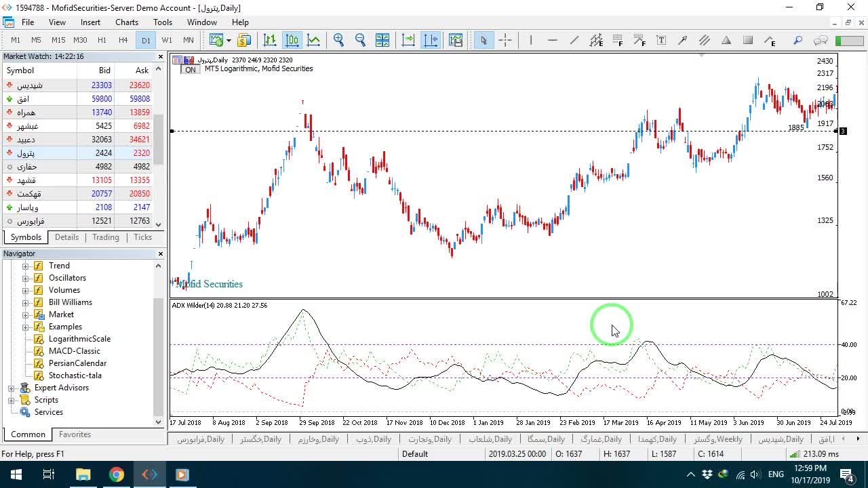Image resolution: width=868 pixels, height=488 pixels.
Task: Switch to Ticks tab in Market Watch
Action: 142,237
